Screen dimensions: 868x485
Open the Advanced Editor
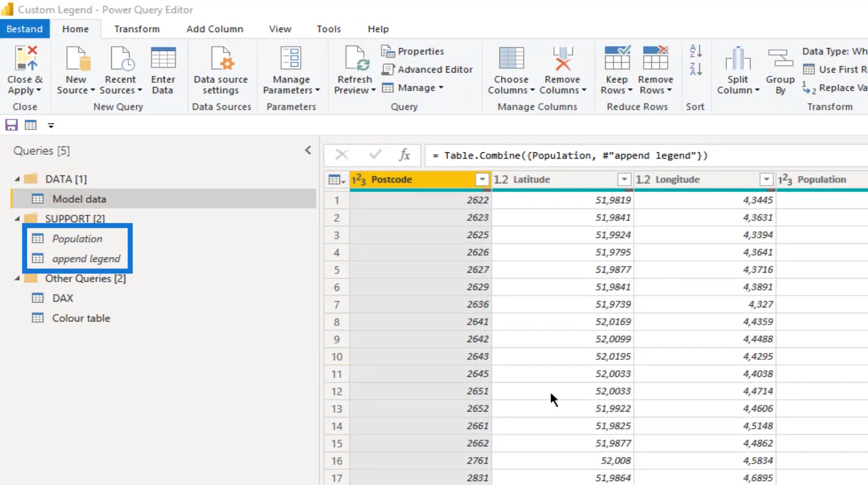click(x=426, y=69)
